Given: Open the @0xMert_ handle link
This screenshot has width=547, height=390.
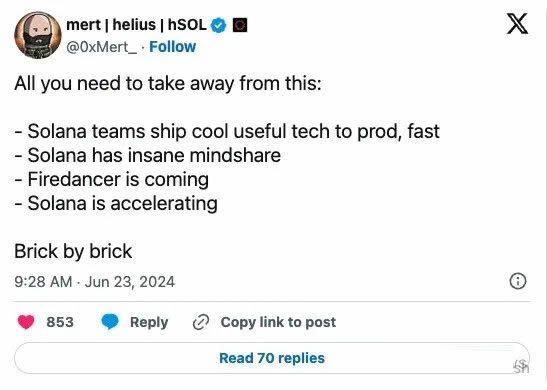Looking at the screenshot, I should 102,47.
